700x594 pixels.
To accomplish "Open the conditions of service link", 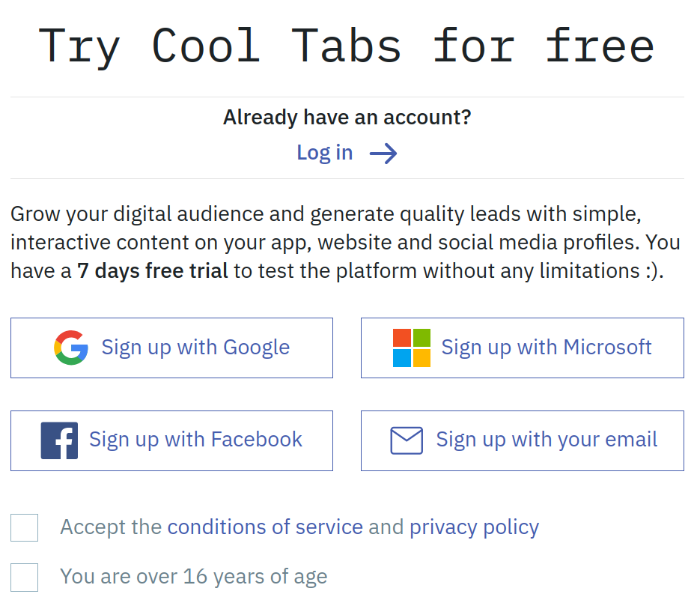I will (265, 527).
